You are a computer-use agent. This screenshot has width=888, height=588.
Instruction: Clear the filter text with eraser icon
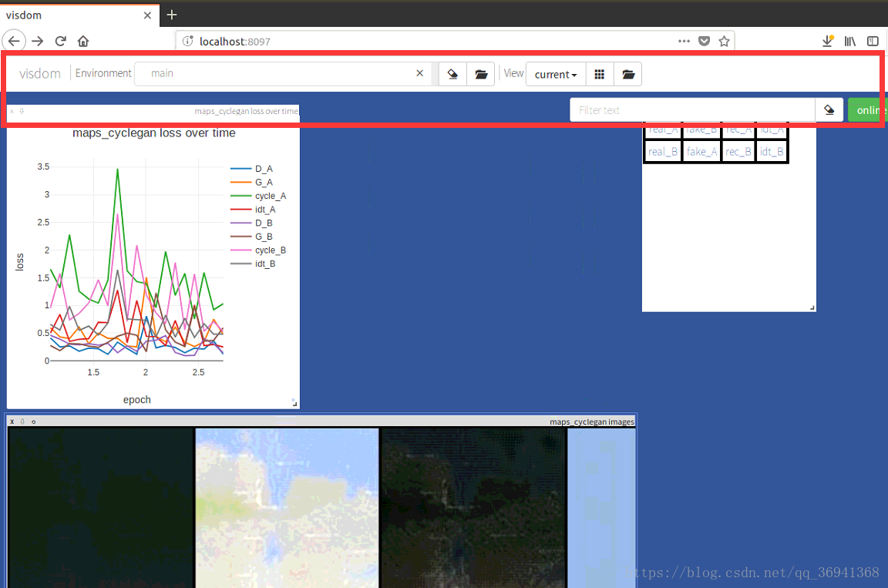[x=829, y=110]
